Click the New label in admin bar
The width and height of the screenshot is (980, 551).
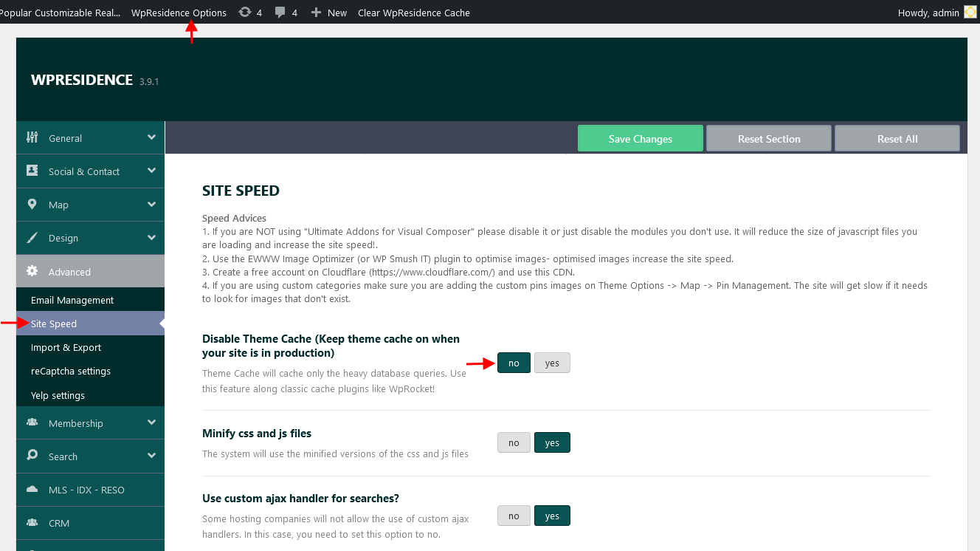(337, 13)
